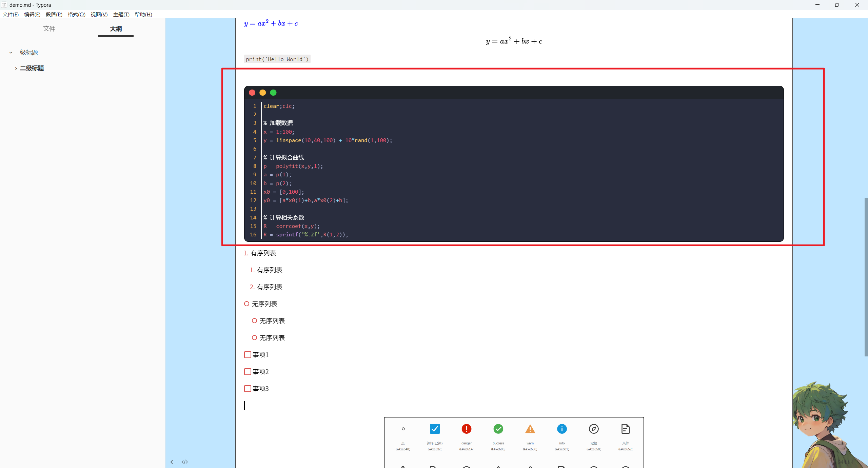Click the comment % 加载数据 in code

tap(278, 123)
